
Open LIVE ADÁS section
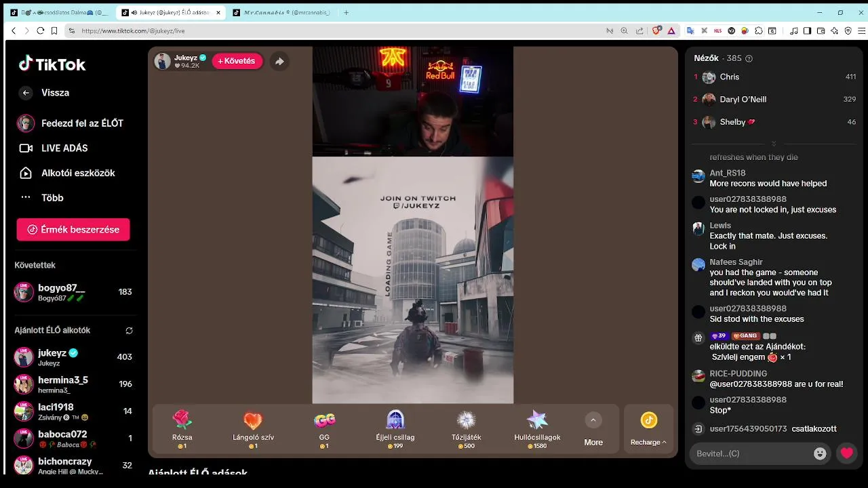(x=53, y=148)
